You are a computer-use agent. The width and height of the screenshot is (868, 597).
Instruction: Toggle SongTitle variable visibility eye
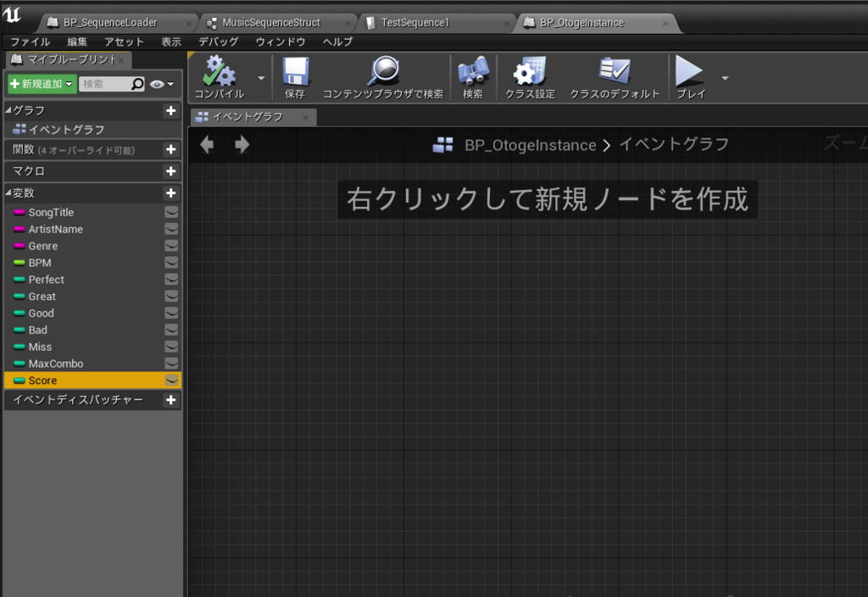pos(171,212)
